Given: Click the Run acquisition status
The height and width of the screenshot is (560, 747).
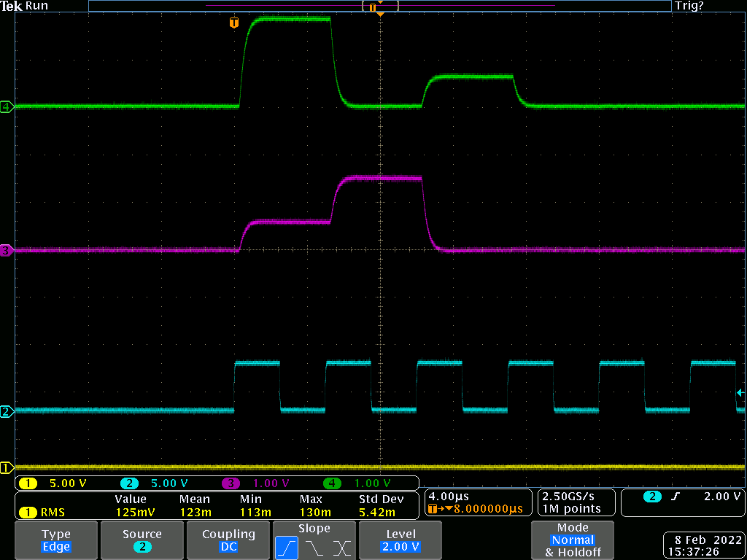Looking at the screenshot, I should click(36, 6).
